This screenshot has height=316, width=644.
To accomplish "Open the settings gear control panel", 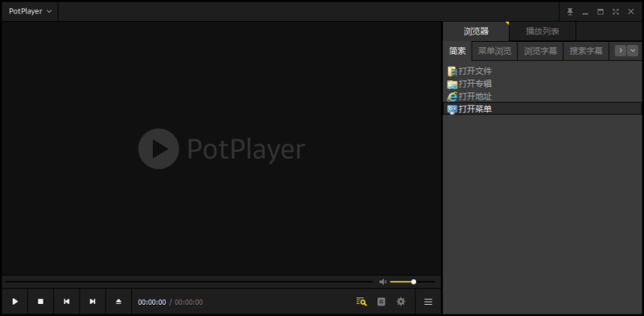I will 401,302.
